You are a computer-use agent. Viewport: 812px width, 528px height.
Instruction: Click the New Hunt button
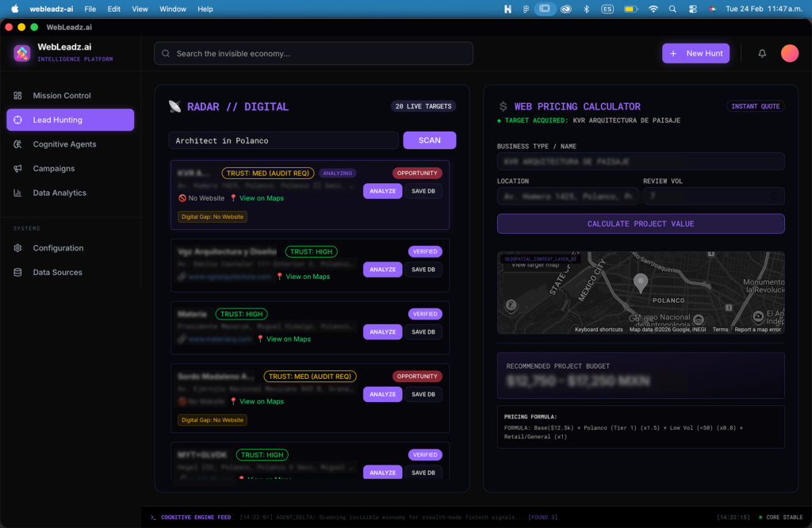695,53
